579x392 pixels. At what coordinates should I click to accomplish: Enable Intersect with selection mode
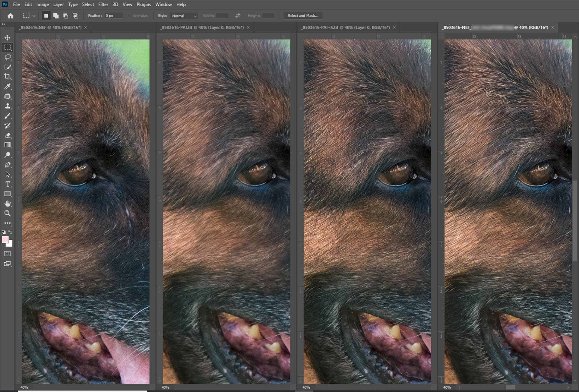(75, 16)
